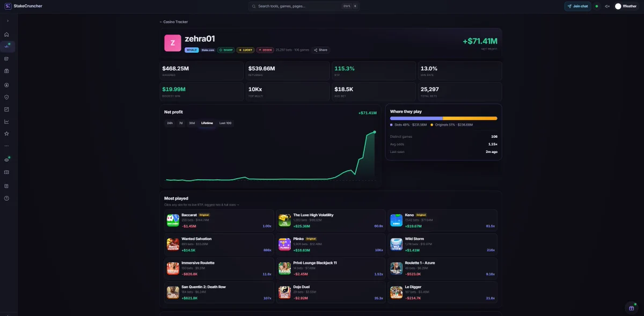The height and width of the screenshot is (316, 644).
Task: Click the Slots 49% legend entry
Action: [408, 124]
